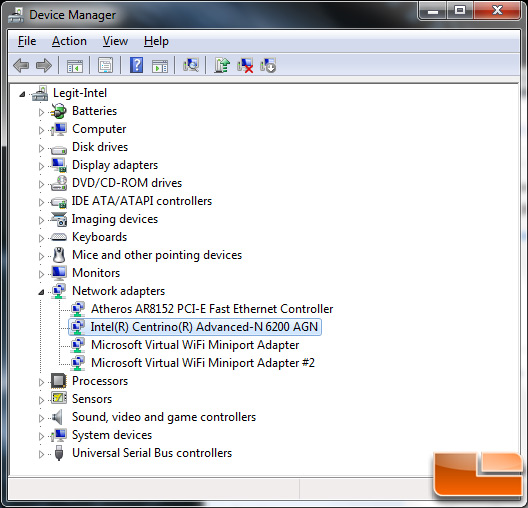Expand the Keyboards arrow
Image resolution: width=528 pixels, height=508 pixels.
(x=41, y=238)
